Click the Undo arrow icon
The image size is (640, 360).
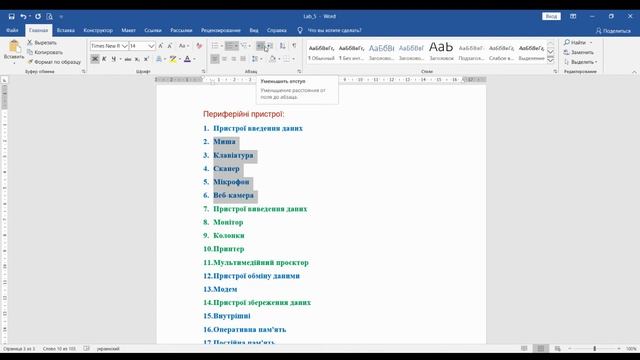click(x=23, y=16)
